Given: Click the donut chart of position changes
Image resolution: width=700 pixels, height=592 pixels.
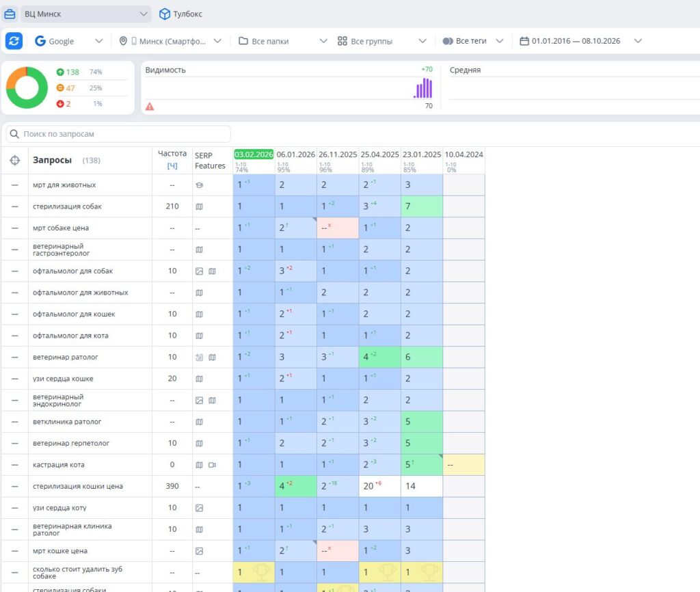Looking at the screenshot, I should (27, 88).
